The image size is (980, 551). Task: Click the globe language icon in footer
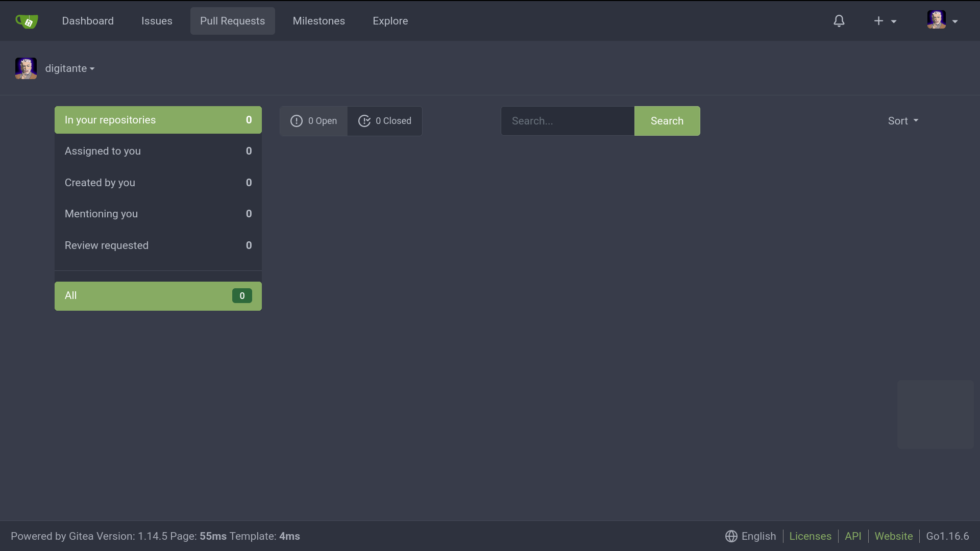coord(731,536)
